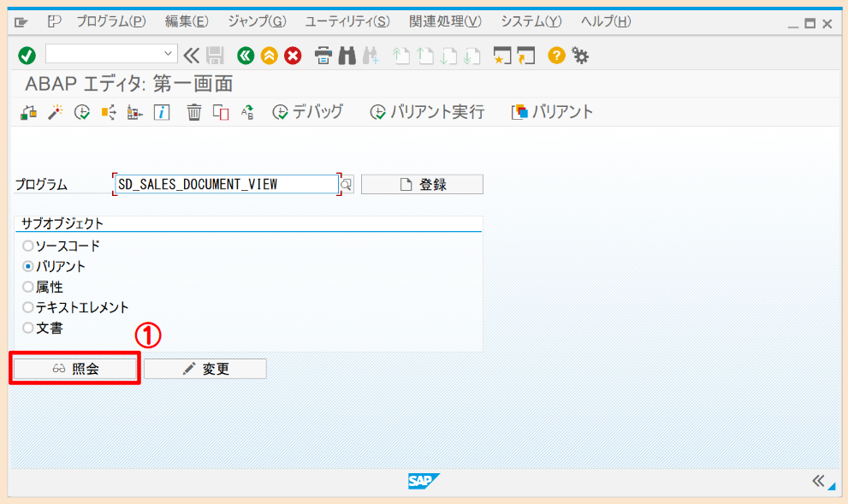Viewport: 848px width, 504px height.
Task: Click the First Page icon
Action: click(400, 55)
